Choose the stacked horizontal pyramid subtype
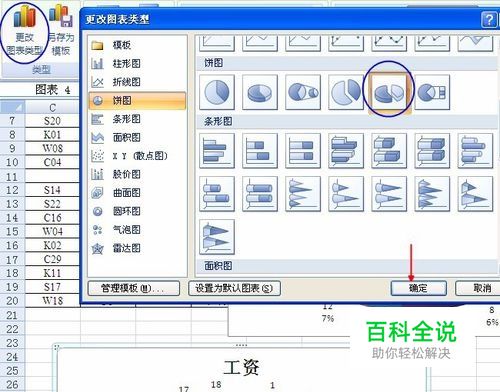This screenshot has height=392, width=500. pos(475,194)
